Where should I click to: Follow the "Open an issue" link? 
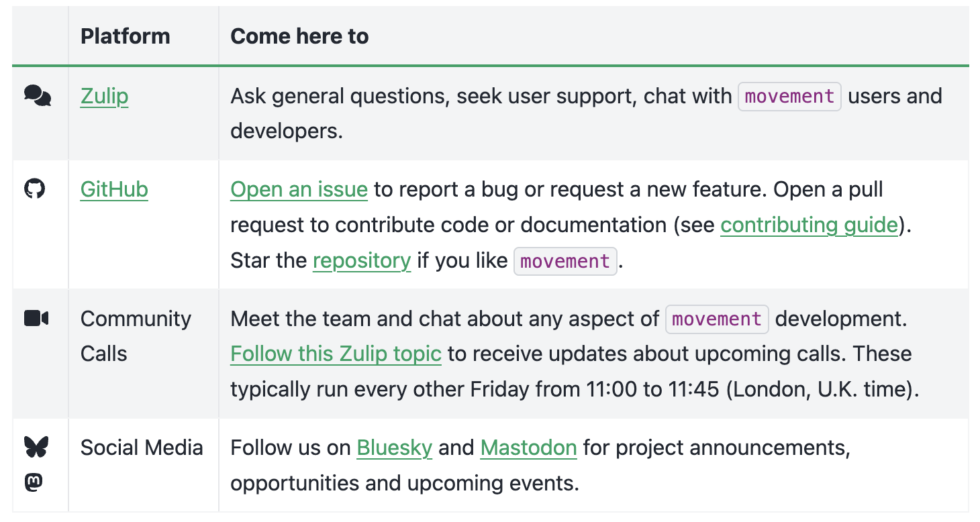299,190
